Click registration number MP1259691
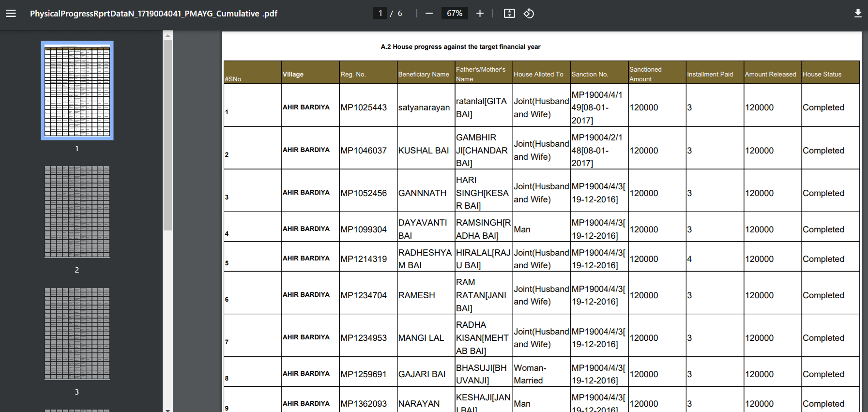This screenshot has height=412, width=868. click(x=364, y=374)
